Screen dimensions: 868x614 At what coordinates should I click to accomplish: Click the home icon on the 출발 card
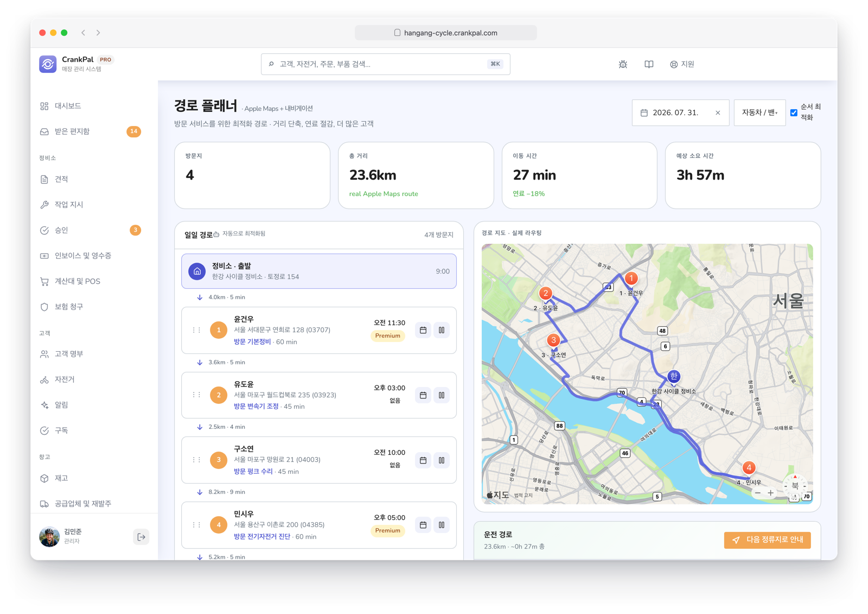[197, 271]
